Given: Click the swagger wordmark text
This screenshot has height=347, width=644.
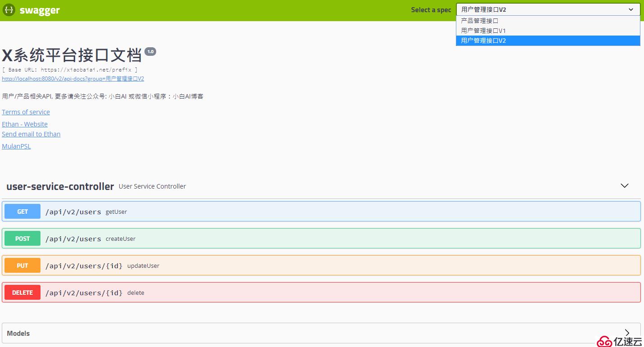Looking at the screenshot, I should tap(40, 10).
